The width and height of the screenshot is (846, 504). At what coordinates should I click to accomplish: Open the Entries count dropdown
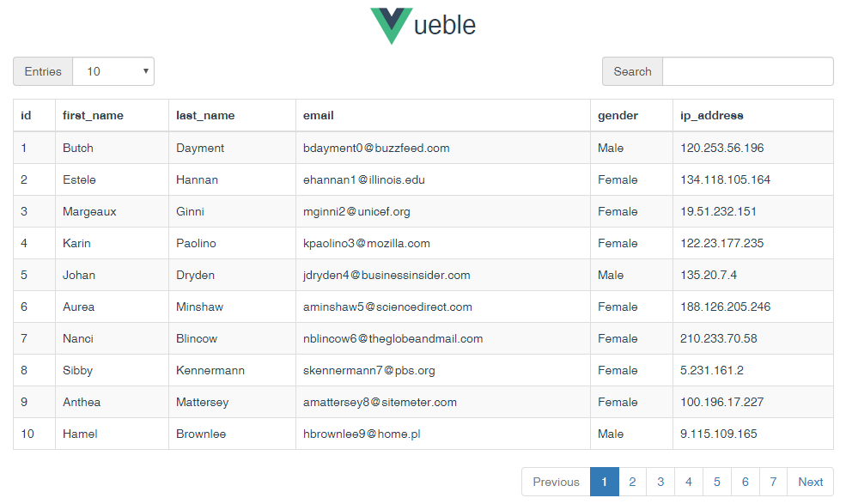point(113,71)
